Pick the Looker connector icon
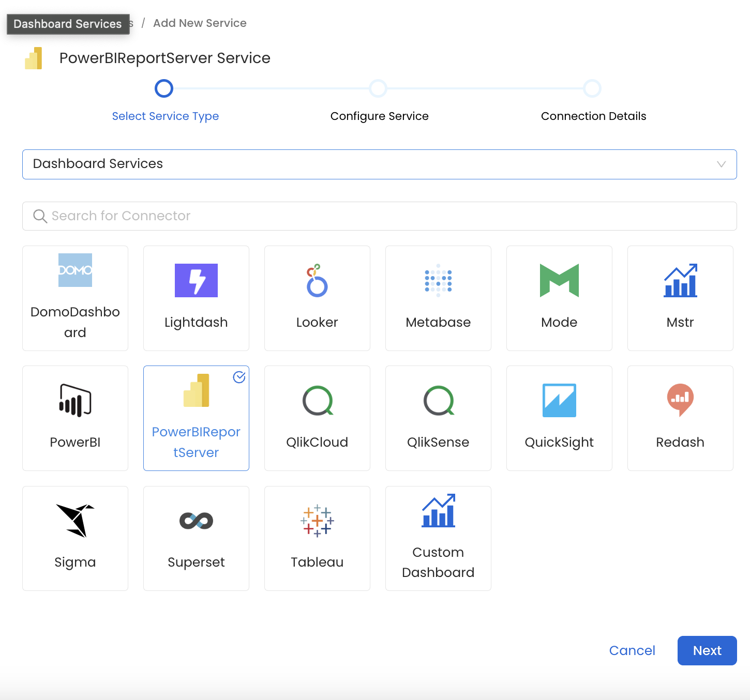 click(x=317, y=281)
